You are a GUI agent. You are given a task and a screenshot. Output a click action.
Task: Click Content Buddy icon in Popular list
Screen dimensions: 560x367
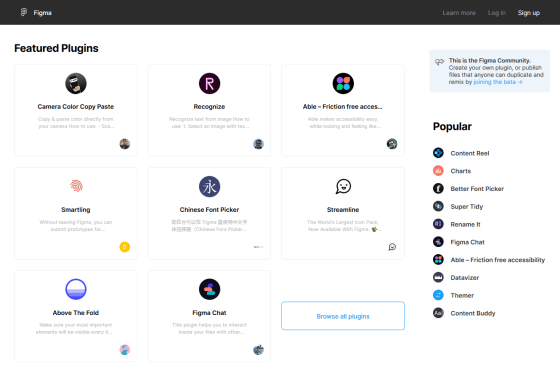tap(438, 313)
